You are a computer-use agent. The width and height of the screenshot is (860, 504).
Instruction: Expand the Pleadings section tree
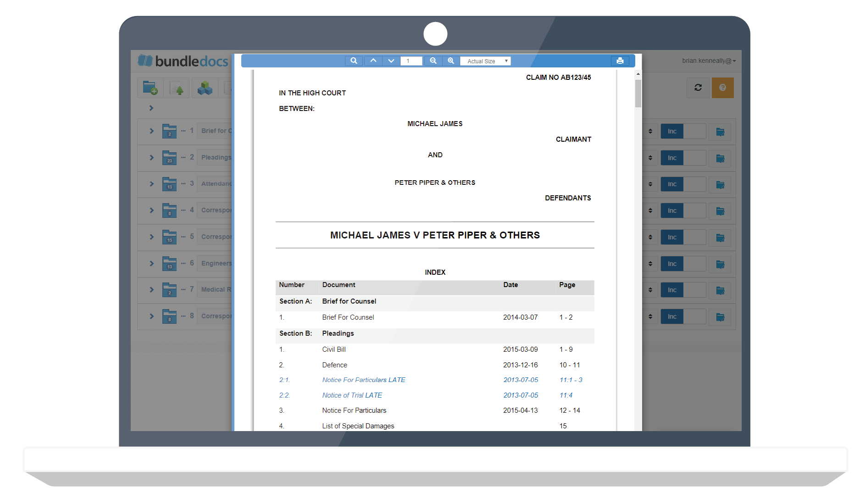151,158
